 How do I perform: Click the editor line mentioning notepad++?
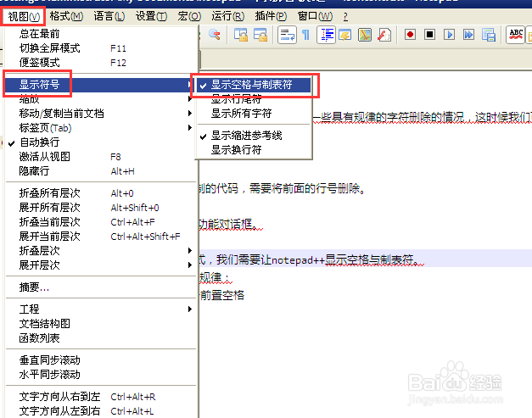point(366,259)
